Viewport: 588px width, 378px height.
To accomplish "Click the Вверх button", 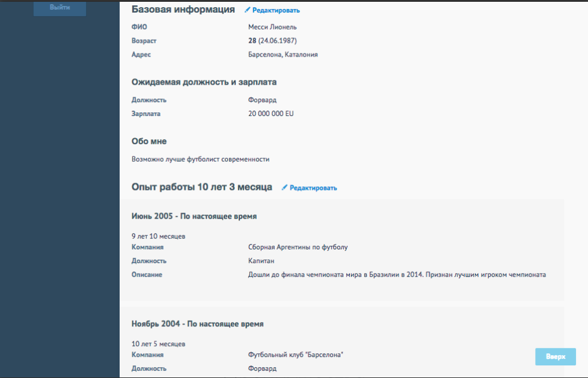I will click(554, 356).
